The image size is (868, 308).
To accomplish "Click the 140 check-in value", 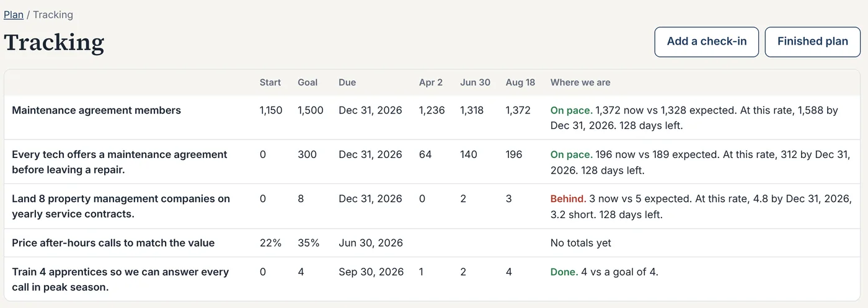I will coord(469,154).
